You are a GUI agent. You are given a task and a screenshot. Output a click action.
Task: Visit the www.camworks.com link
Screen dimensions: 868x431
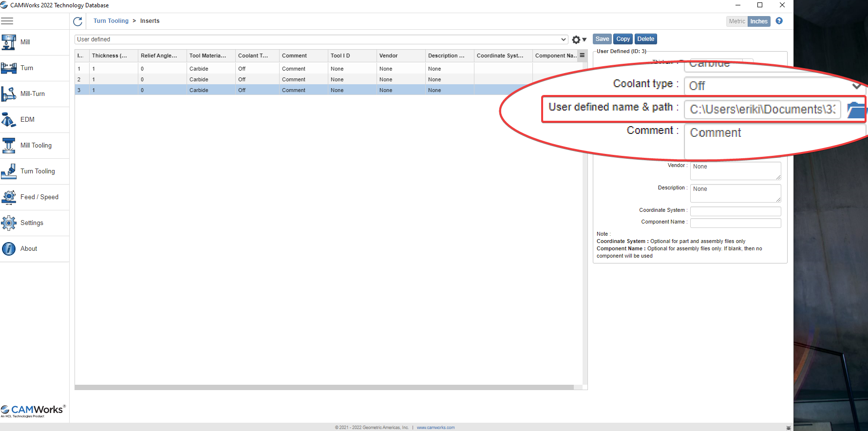(x=435, y=428)
